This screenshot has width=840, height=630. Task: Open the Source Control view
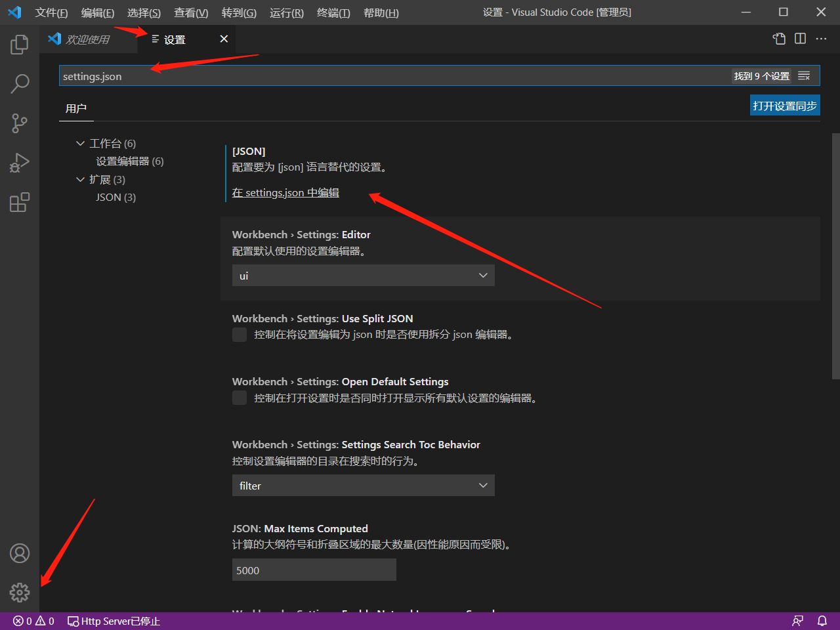coord(20,123)
